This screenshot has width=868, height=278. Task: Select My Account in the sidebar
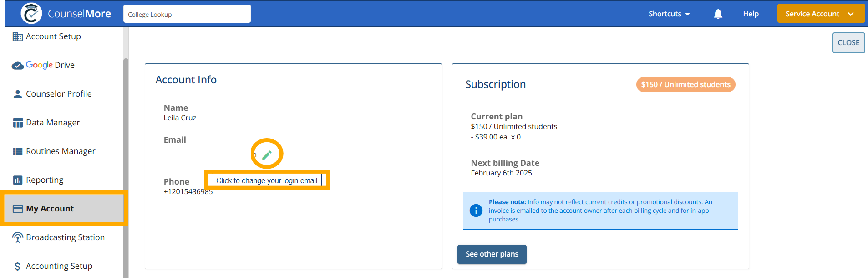pos(64,209)
